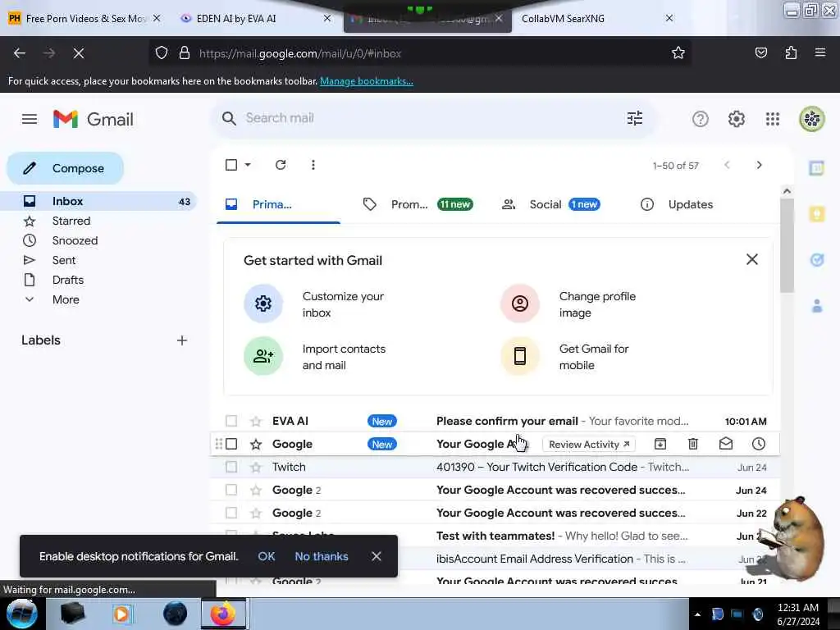
Task: Delete the hovered Google email with trash icon
Action: pyautogui.click(x=693, y=444)
